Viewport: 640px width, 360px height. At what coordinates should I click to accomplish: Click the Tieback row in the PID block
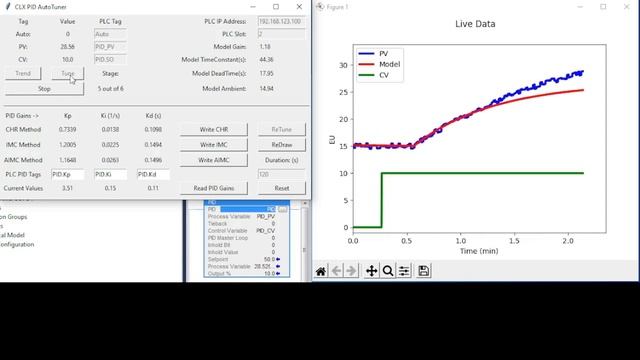[241, 224]
